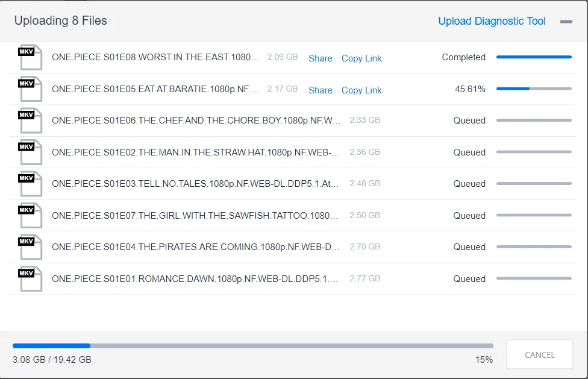Copy Link for S01E08 Worst in the East
Viewport: 588px width, 379px height.
(361, 58)
